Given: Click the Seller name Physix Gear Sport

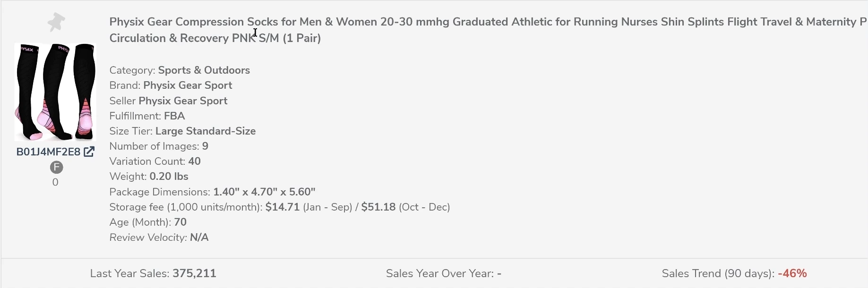Looking at the screenshot, I should click(x=183, y=101).
